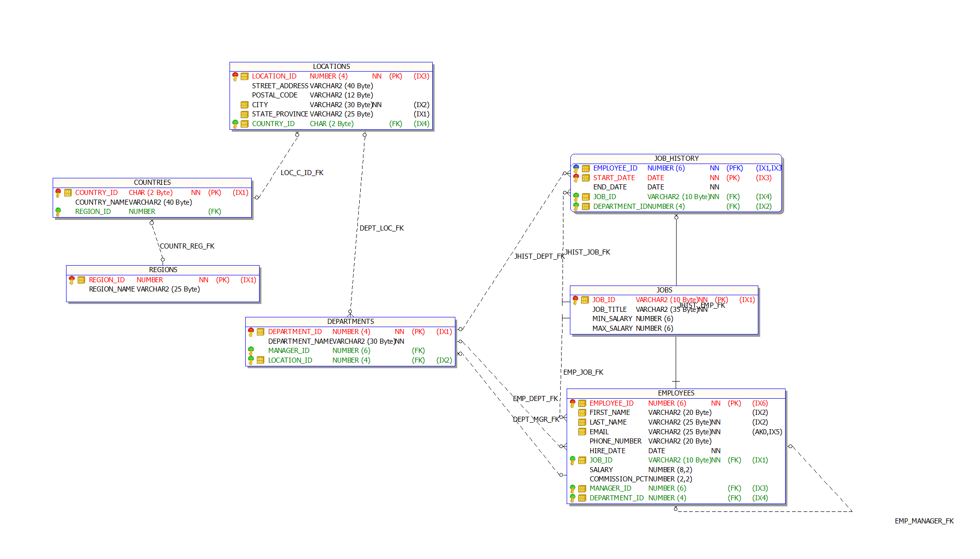The height and width of the screenshot is (559, 980).
Task: Click the index icon next to STATE_PROVINCE
Action: click(244, 114)
